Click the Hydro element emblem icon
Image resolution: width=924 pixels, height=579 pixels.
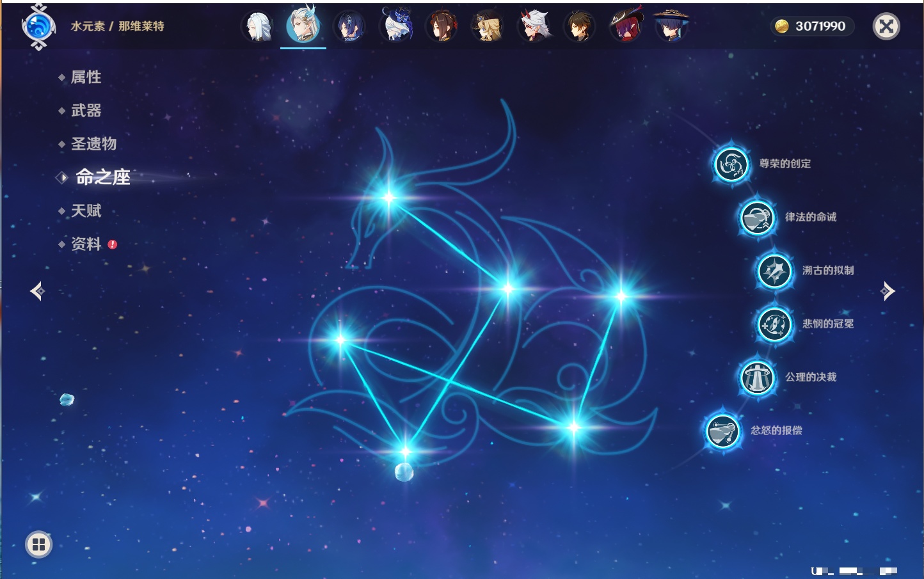point(38,27)
